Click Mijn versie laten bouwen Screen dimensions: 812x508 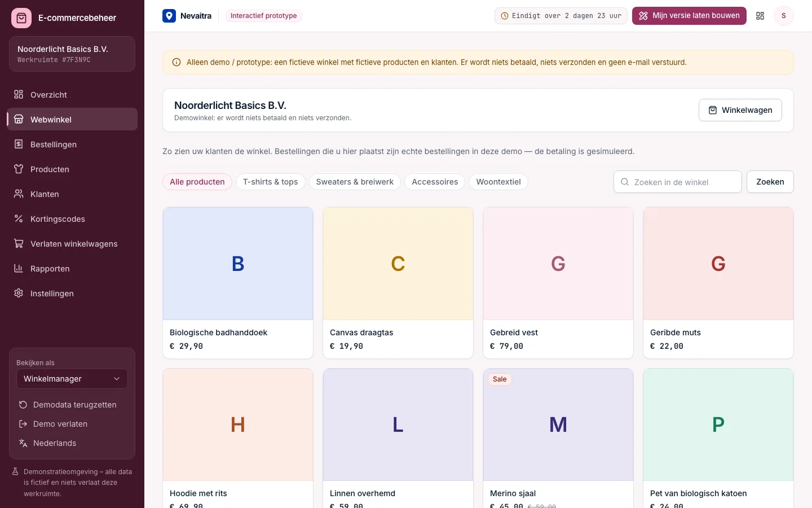pos(689,16)
